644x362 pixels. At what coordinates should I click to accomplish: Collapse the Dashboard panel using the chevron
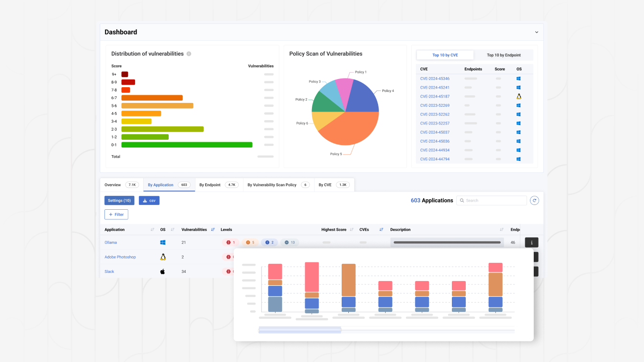coord(536,32)
